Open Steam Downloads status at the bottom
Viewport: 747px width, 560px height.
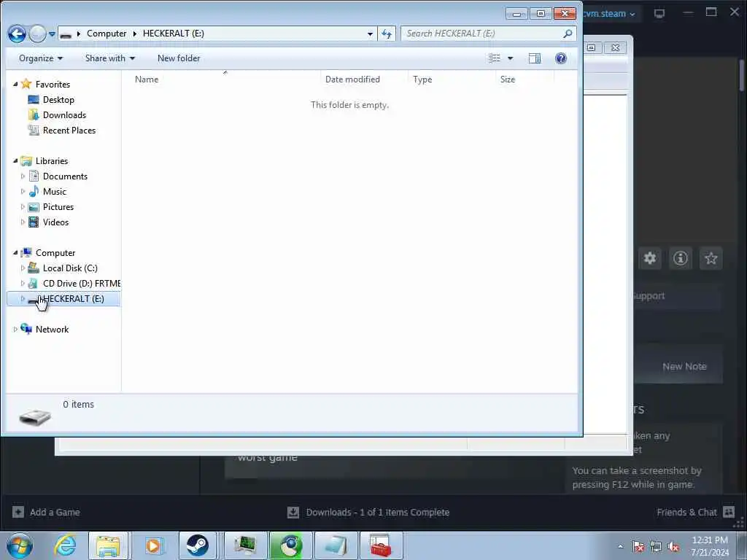coord(368,513)
